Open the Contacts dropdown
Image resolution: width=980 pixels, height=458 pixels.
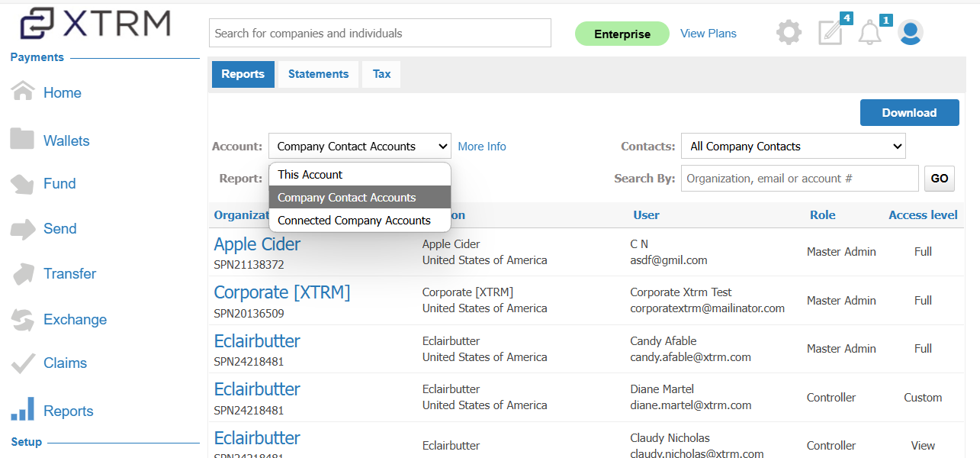click(793, 146)
